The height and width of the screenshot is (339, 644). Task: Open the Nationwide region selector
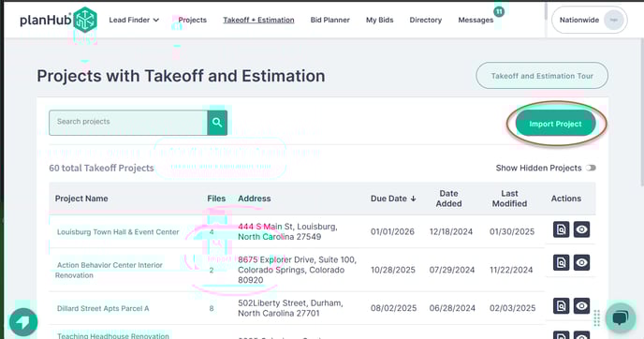point(589,20)
